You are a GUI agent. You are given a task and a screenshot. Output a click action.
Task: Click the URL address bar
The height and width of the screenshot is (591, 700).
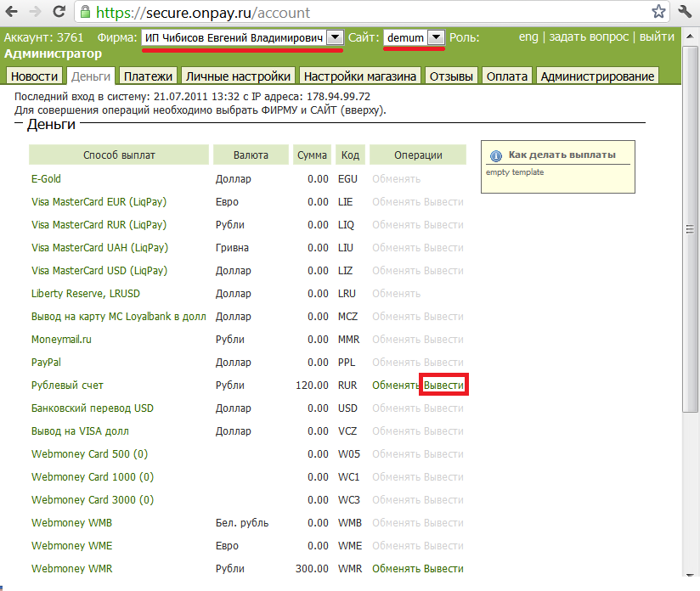click(365, 13)
